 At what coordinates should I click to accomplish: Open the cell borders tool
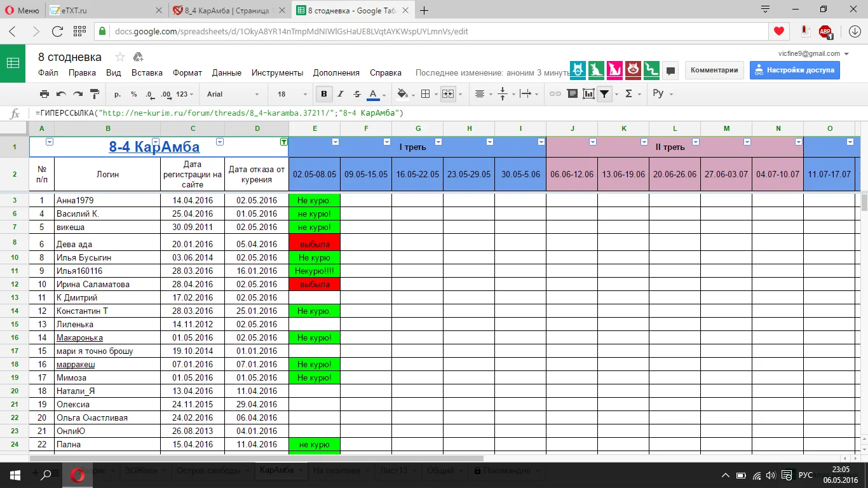click(426, 94)
